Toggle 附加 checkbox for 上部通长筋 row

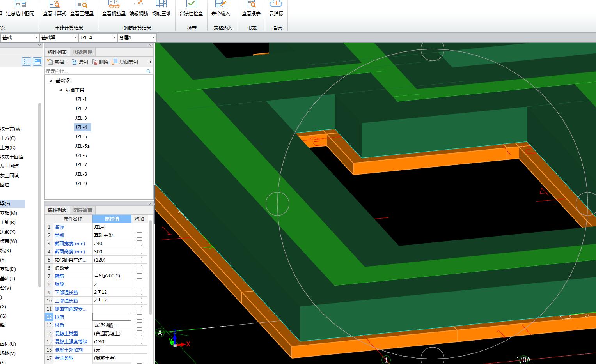(139, 300)
